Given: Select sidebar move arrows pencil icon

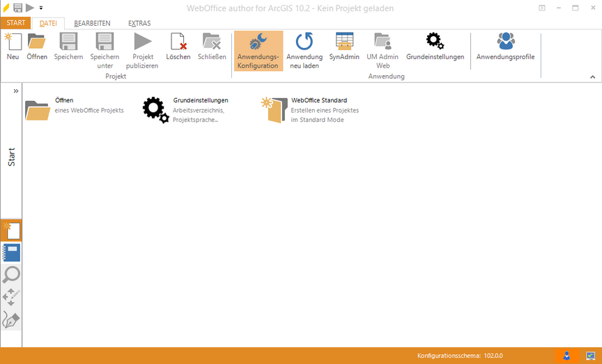Looking at the screenshot, I should (11, 297).
